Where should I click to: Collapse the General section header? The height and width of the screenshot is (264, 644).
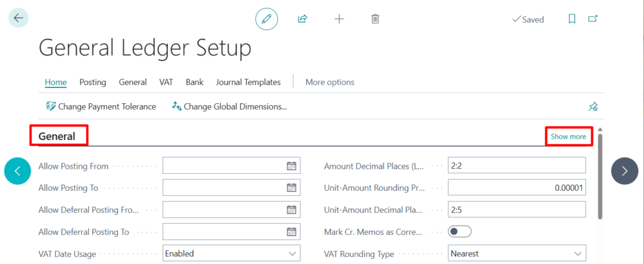pyautogui.click(x=57, y=136)
